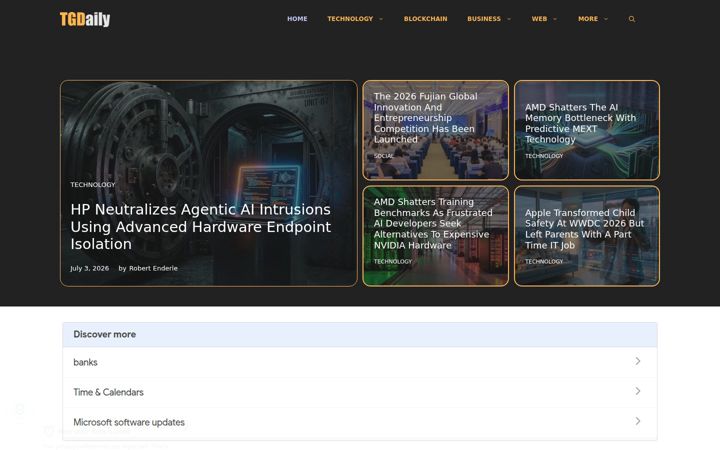Click Technology tag under AMD Training Benchmarks

click(x=393, y=261)
